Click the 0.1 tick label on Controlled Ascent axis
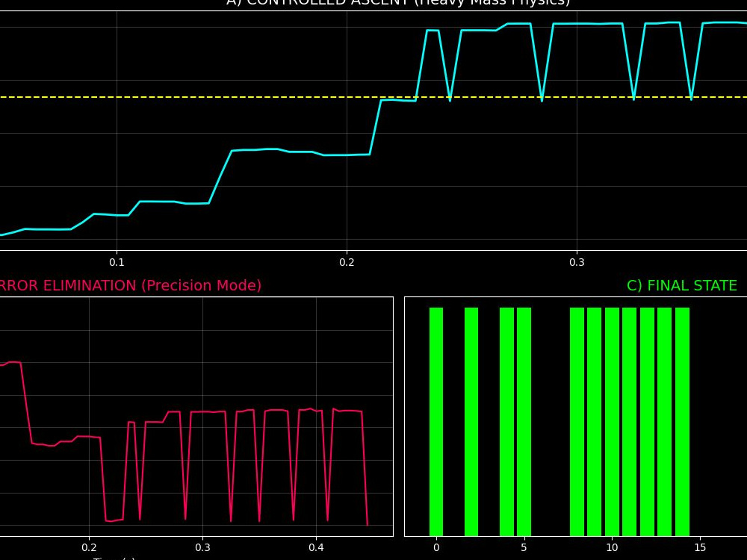Image resolution: width=747 pixels, height=560 pixels. point(117,262)
